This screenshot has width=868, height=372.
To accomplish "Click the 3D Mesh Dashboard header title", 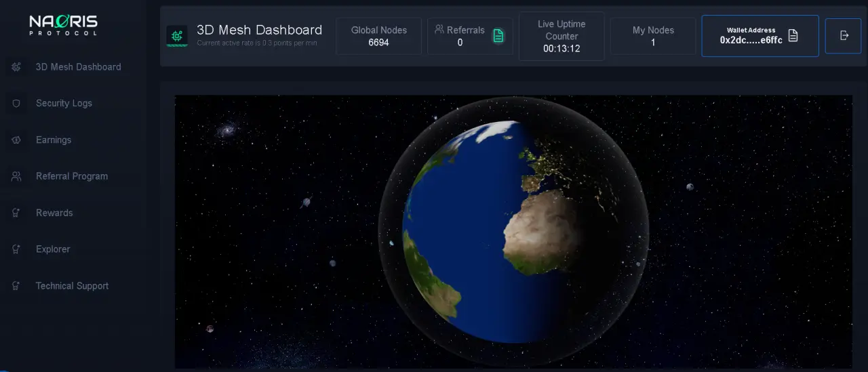I will click(x=259, y=30).
